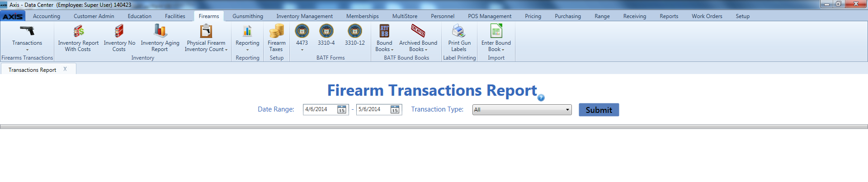
Task: Select the Firearms ribbon tab
Action: (x=209, y=16)
